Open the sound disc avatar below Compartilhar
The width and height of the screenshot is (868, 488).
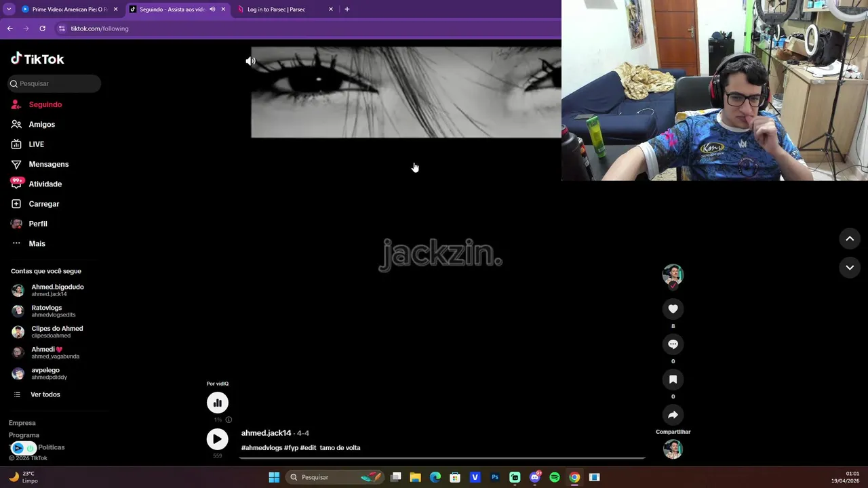673,449
